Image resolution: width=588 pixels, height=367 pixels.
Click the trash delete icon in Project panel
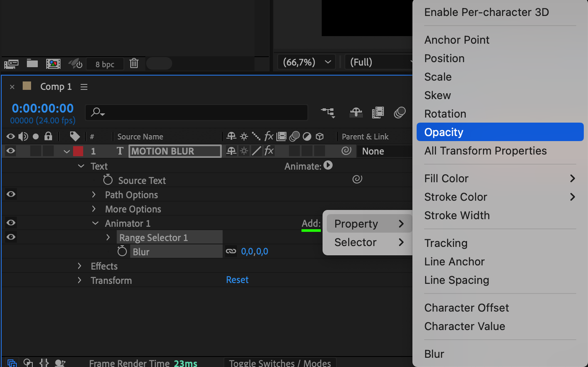click(x=134, y=63)
